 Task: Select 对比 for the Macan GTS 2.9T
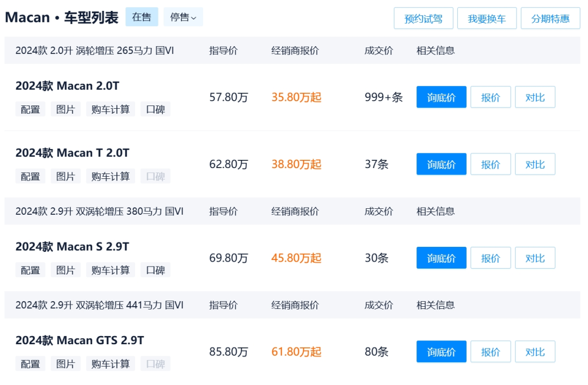535,351
